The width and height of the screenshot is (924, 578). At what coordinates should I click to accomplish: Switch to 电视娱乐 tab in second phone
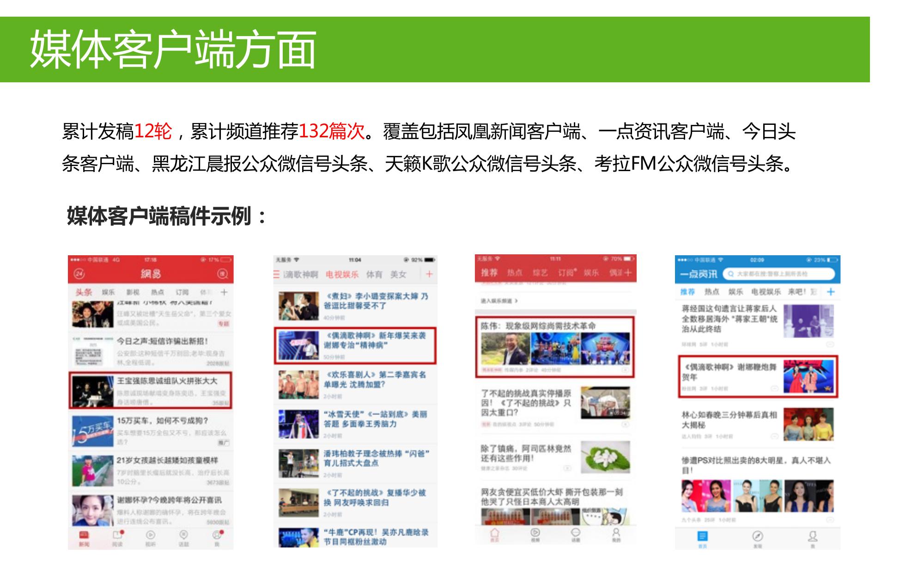coord(342,274)
